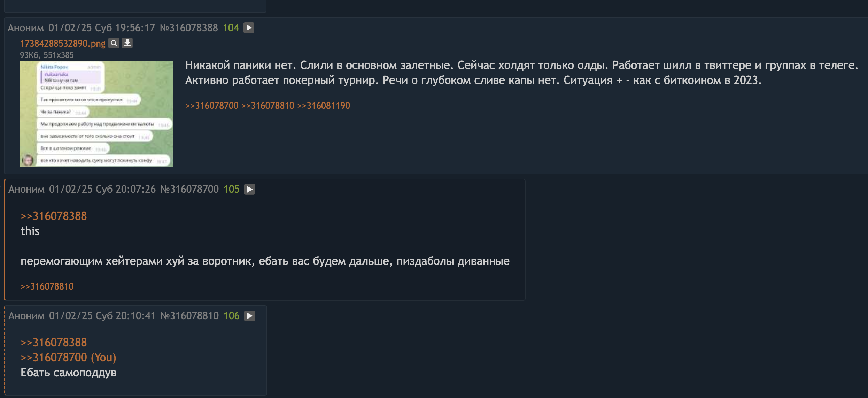This screenshot has height=398, width=868.
Task: Open quoted >>316078700 (You) link
Action: (68, 358)
